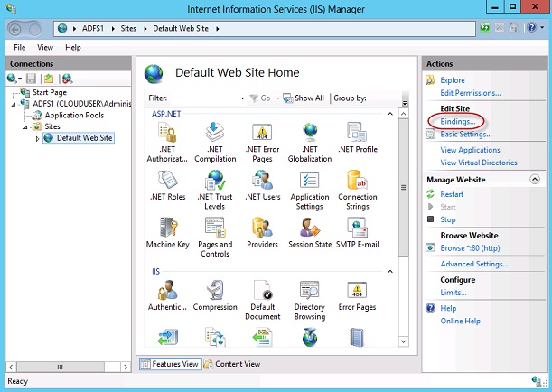Collapse the IIS group

pyautogui.click(x=390, y=271)
